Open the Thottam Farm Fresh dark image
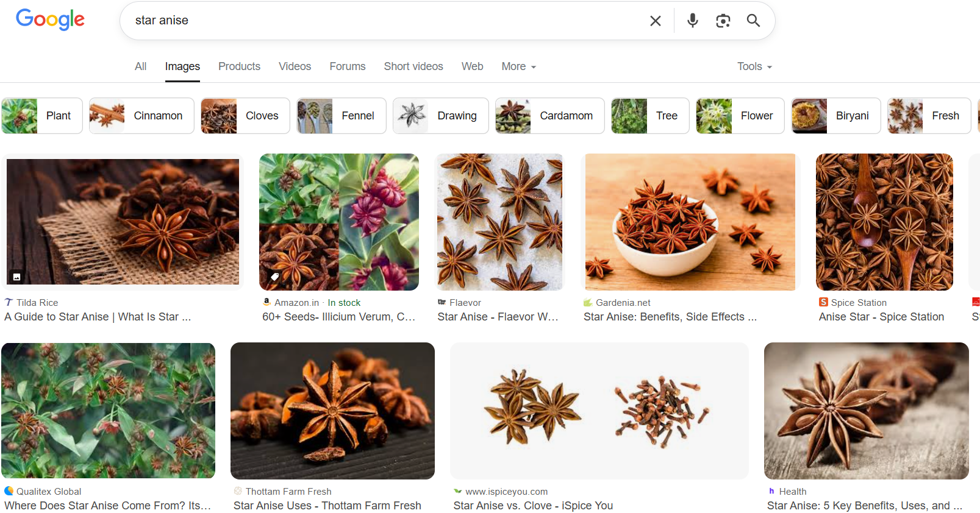 [x=332, y=411]
